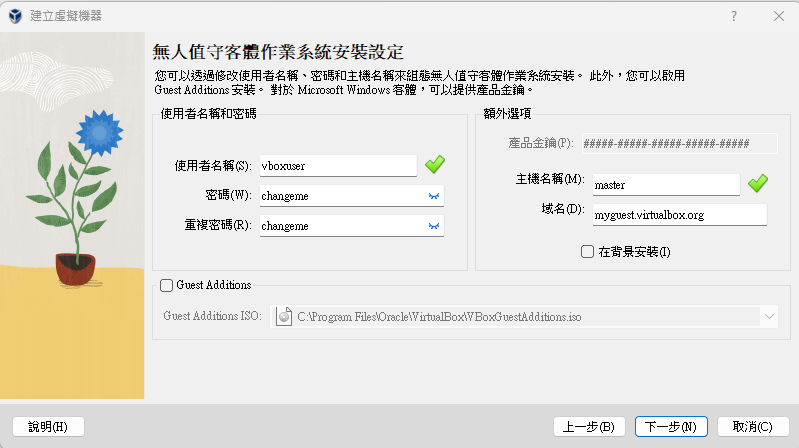Show password in the 密碼(W) field

point(434,196)
